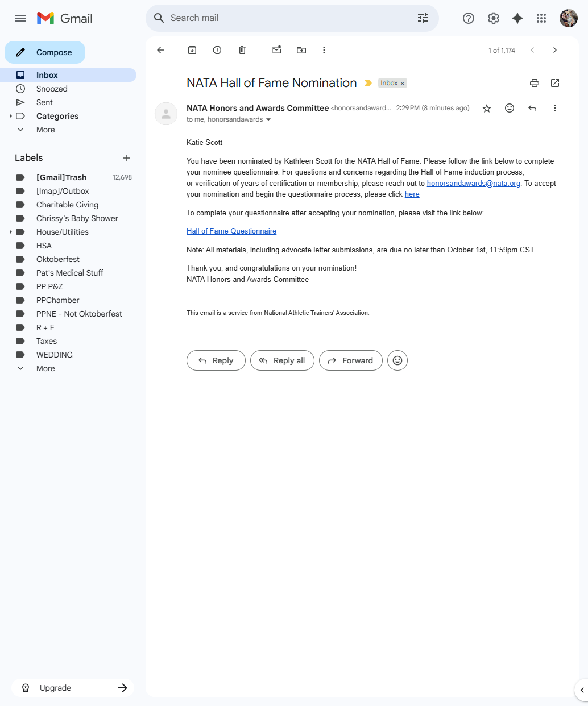Viewport: 588px width, 706px height.
Task: Expand the Categories arrow
Action: 10,116
